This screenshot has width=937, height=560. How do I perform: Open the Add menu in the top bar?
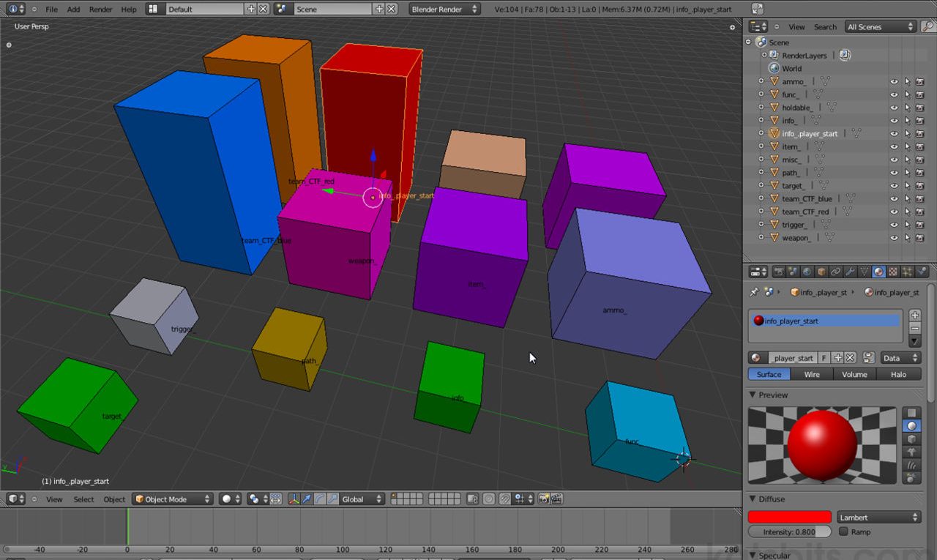[73, 10]
